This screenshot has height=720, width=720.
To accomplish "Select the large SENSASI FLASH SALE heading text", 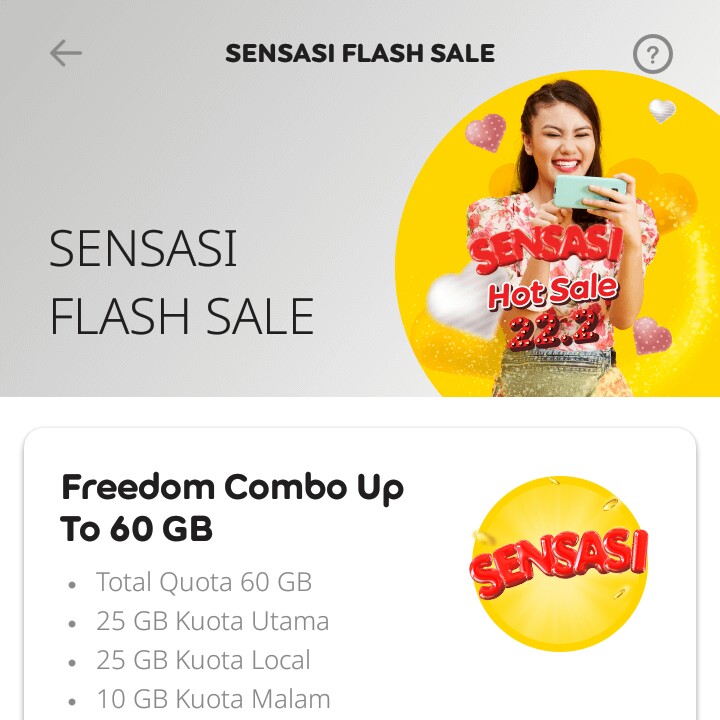I will tap(182, 282).
